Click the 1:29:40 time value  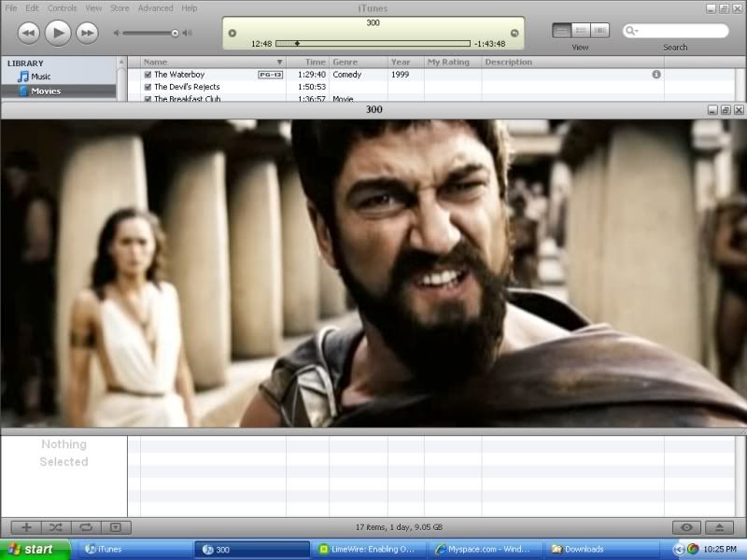pyautogui.click(x=312, y=75)
